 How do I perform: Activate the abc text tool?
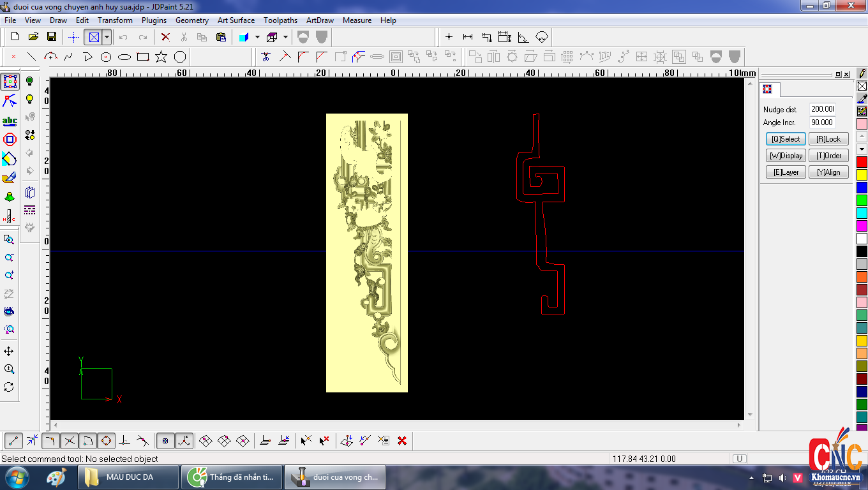(x=10, y=121)
